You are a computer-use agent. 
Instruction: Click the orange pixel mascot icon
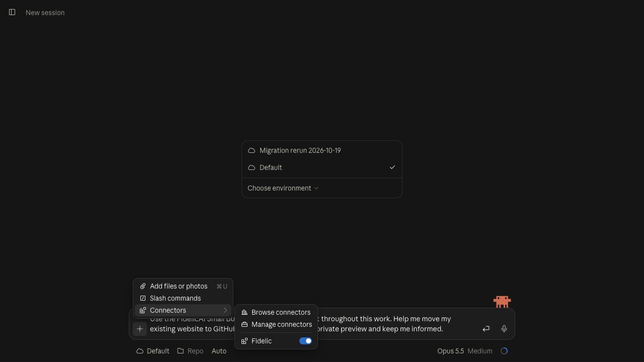pos(502,302)
